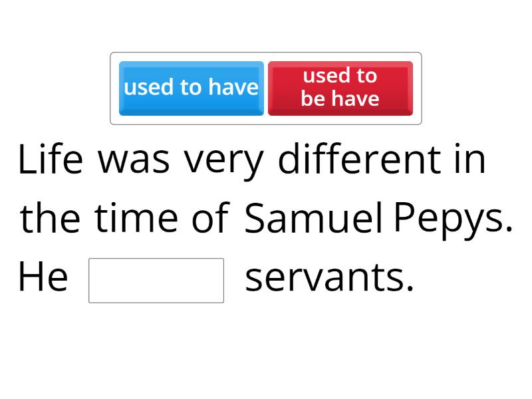Viewport: 532px width, 399px height.
Task: Choose the incorrect answer 'used to be have'
Action: click(x=340, y=88)
